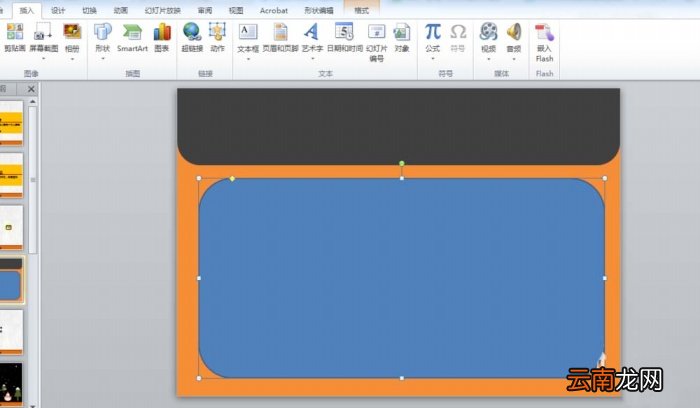This screenshot has height=408, width=700.
Task: Expand the video (视频) dropdown arrow
Action: (x=488, y=58)
